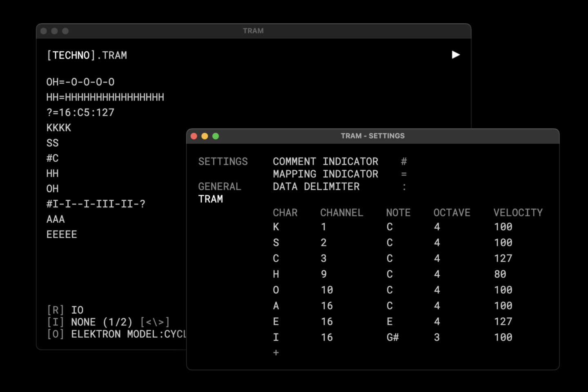Select the TRAM settings section
The height and width of the screenshot is (392, 588).
pyautogui.click(x=211, y=199)
